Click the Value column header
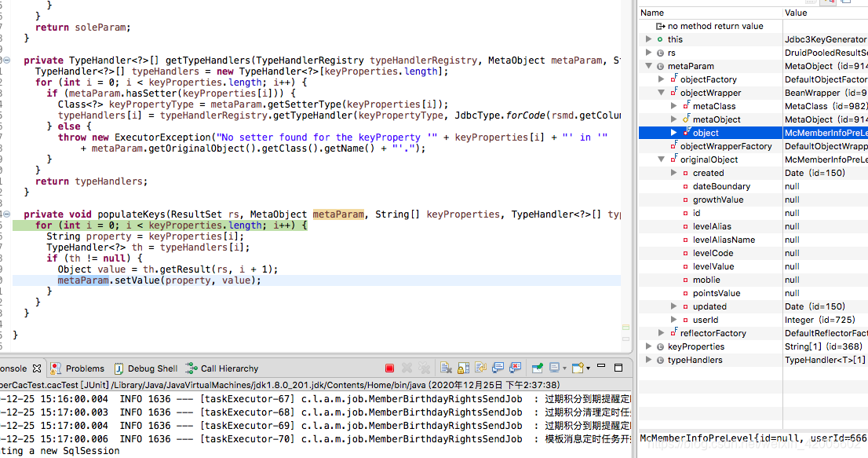The width and height of the screenshot is (868, 458). [826, 13]
